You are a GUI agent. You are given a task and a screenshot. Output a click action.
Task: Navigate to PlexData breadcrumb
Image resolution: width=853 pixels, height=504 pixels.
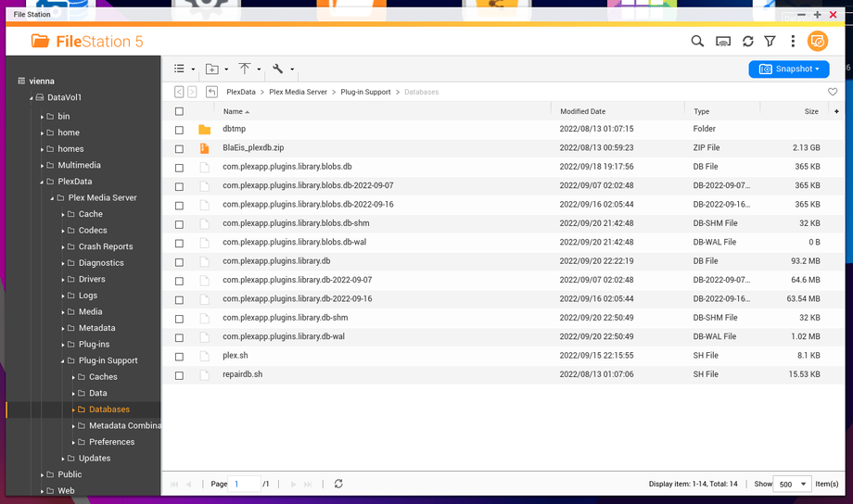click(x=240, y=92)
